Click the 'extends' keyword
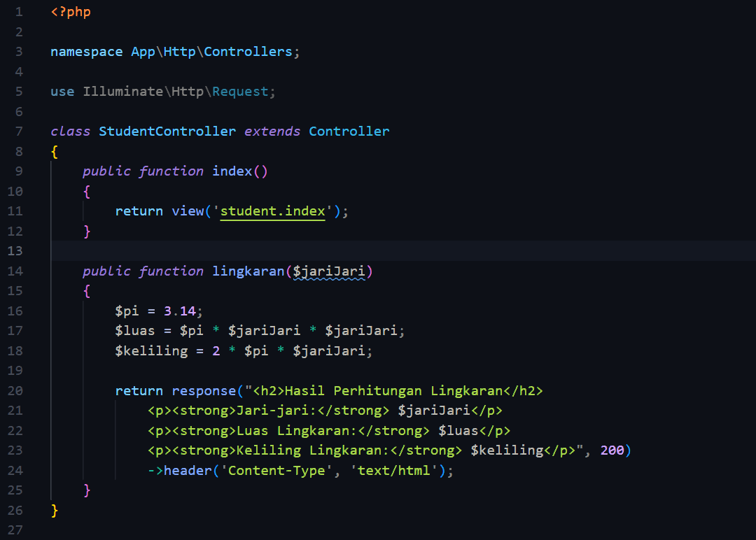Viewport: 756px width, 540px height. [272, 132]
